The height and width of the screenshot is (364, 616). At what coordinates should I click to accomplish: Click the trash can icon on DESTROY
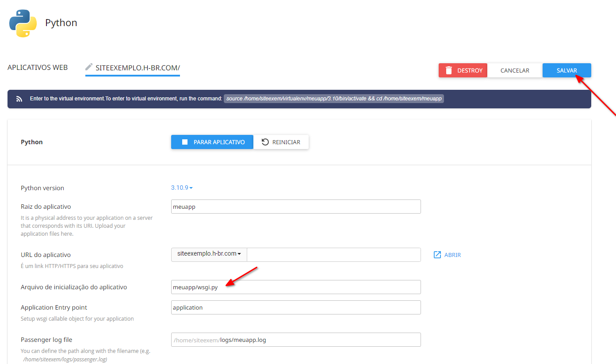point(449,70)
